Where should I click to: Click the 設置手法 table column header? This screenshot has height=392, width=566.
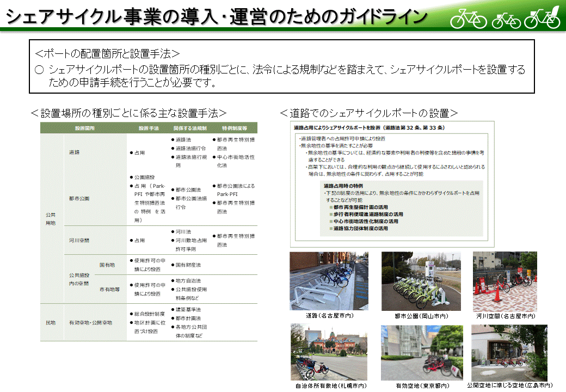click(148, 128)
